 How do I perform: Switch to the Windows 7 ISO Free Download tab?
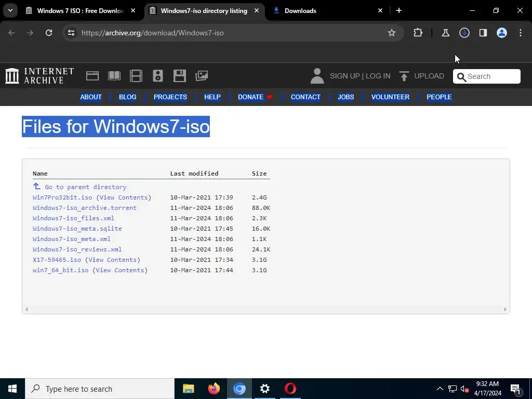tap(81, 11)
